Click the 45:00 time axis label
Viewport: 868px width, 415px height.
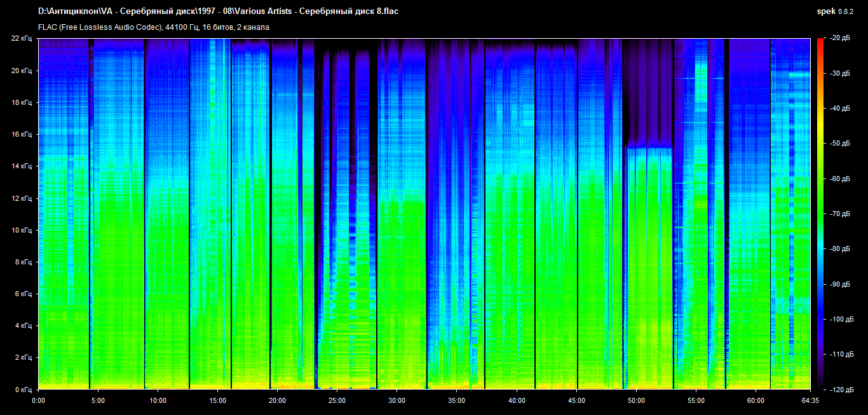[x=576, y=400]
